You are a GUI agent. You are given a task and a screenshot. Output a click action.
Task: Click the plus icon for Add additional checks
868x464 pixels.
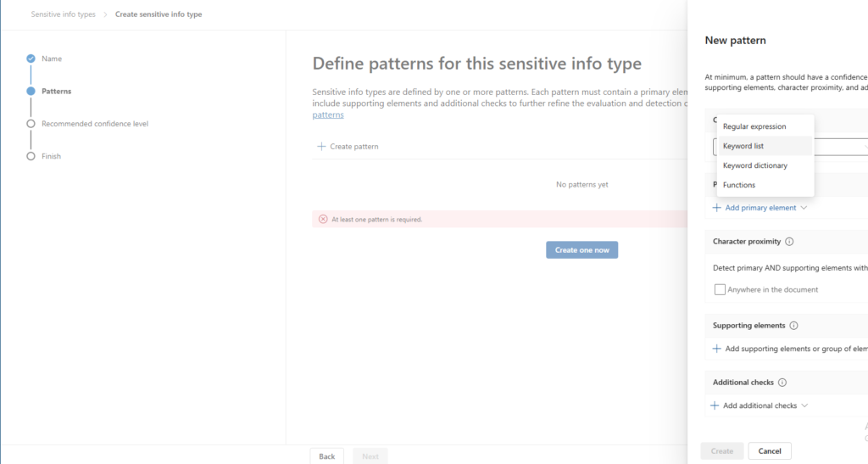pos(715,405)
